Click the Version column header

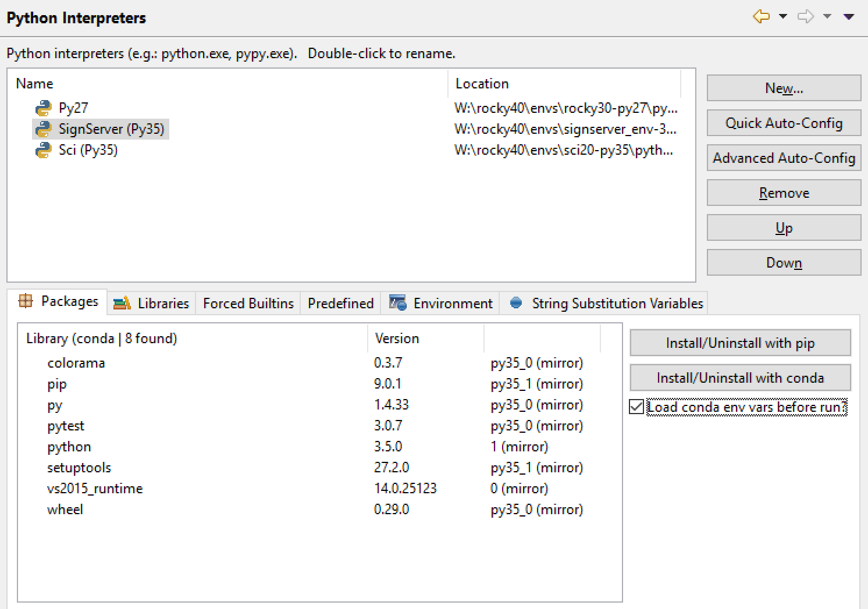coord(426,339)
